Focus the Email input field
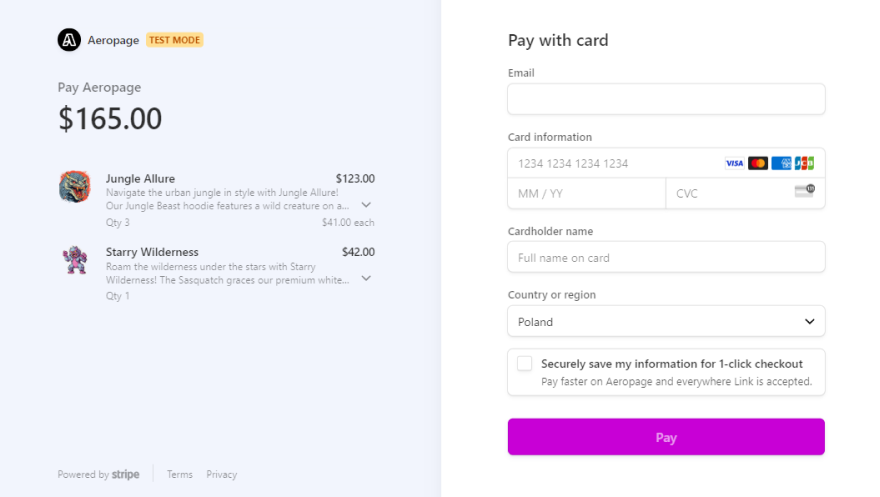Viewport: 880px width, 497px height. coord(666,99)
